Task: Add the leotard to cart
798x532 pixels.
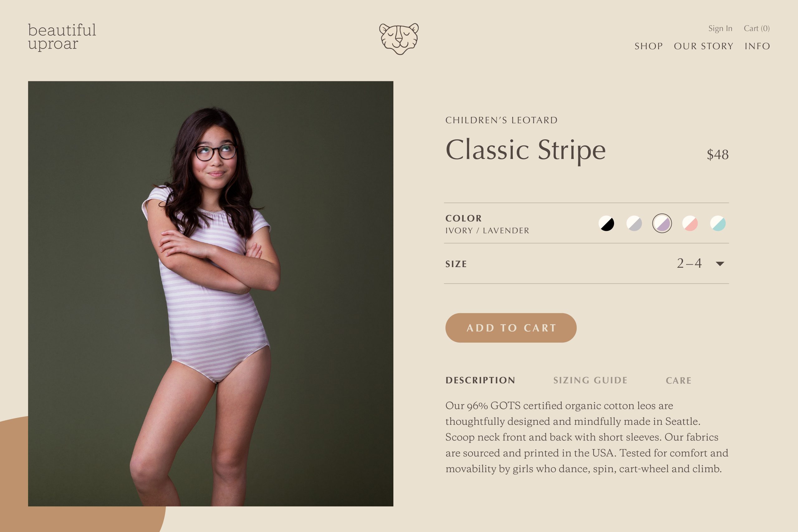Action: (511, 328)
